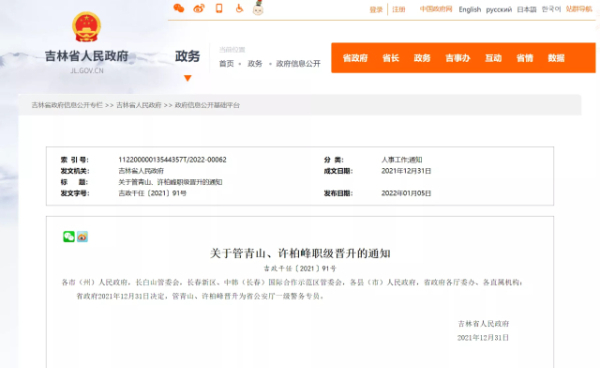
Task: Share article via green WeChat icon
Action: tap(69, 237)
